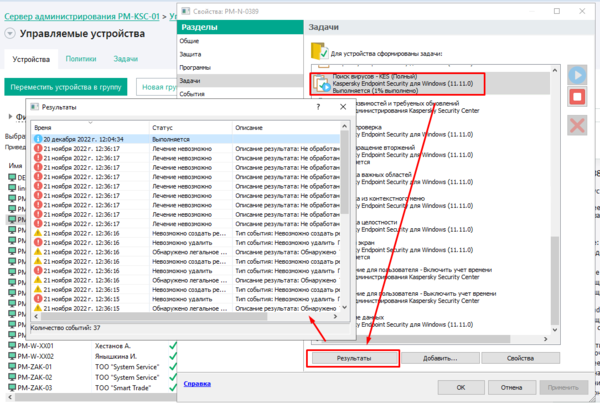Image resolution: width=600 pixels, height=414 pixels.
Task: Click error icon of 12:36:15 Невозможно удалить row
Action: (x=38, y=299)
